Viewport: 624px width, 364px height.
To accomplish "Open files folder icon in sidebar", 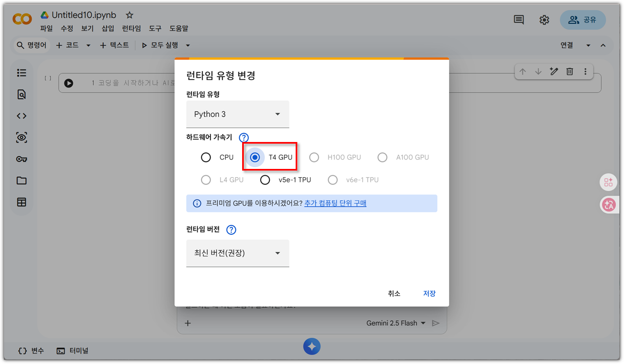I will click(22, 180).
